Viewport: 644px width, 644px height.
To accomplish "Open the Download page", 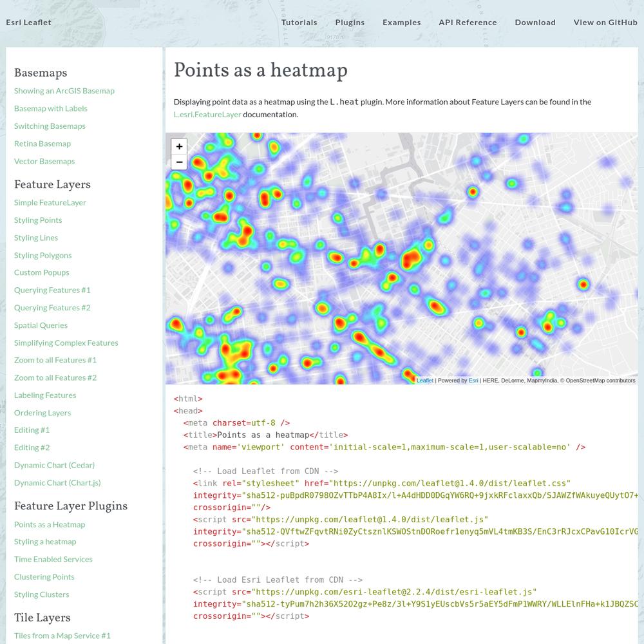I will coord(535,23).
